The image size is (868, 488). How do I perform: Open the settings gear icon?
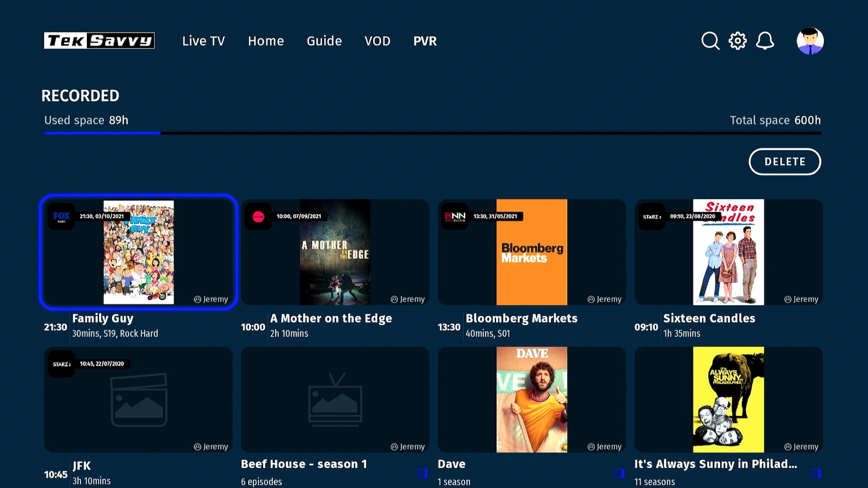pyautogui.click(x=737, y=40)
